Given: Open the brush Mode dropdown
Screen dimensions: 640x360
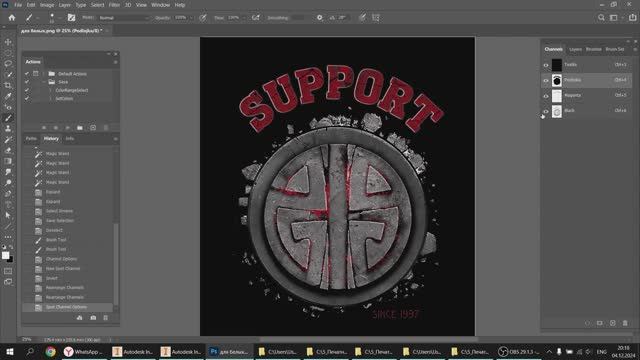Looking at the screenshot, I should pos(124,18).
